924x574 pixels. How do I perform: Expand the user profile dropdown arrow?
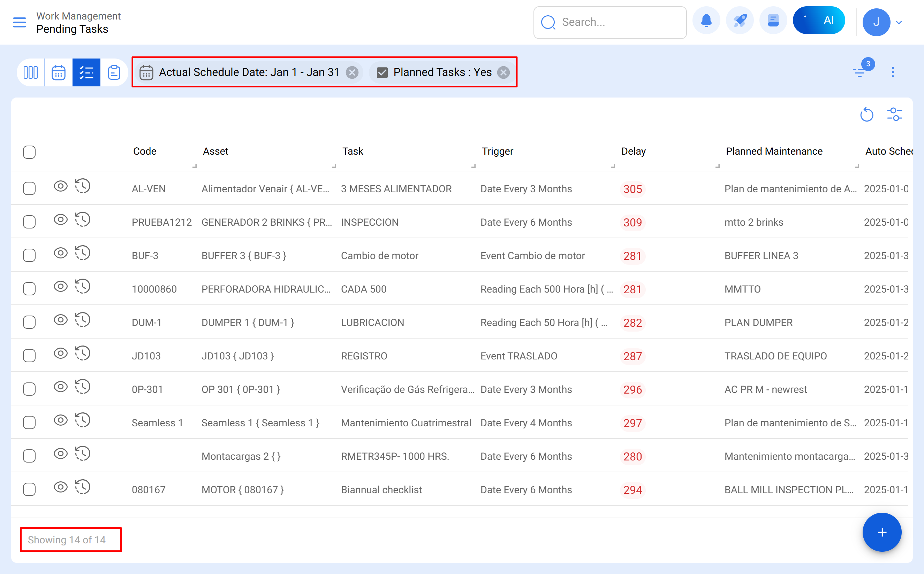point(899,22)
